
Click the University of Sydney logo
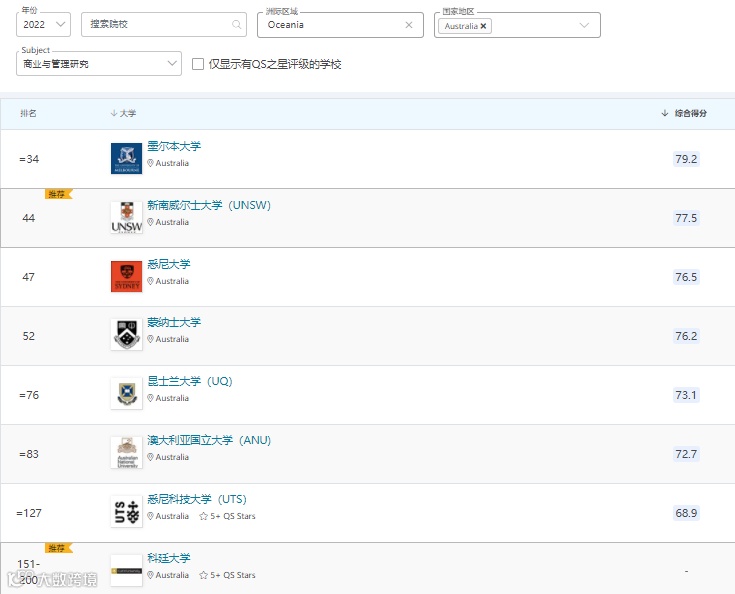pyautogui.click(x=127, y=277)
